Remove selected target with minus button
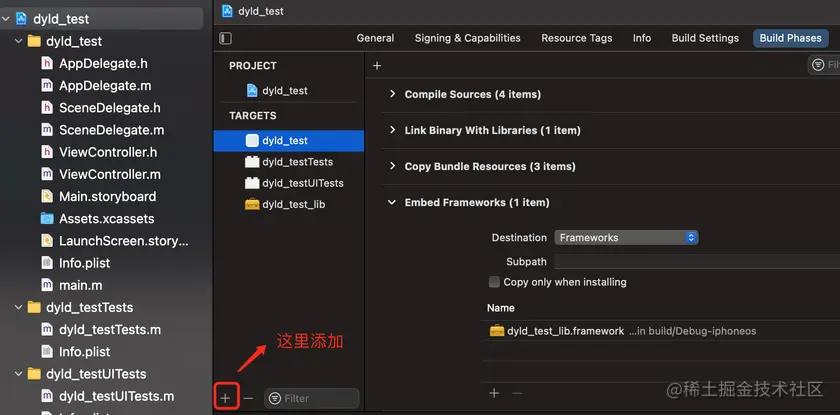Viewport: 840px width, 415px height. pyautogui.click(x=248, y=398)
